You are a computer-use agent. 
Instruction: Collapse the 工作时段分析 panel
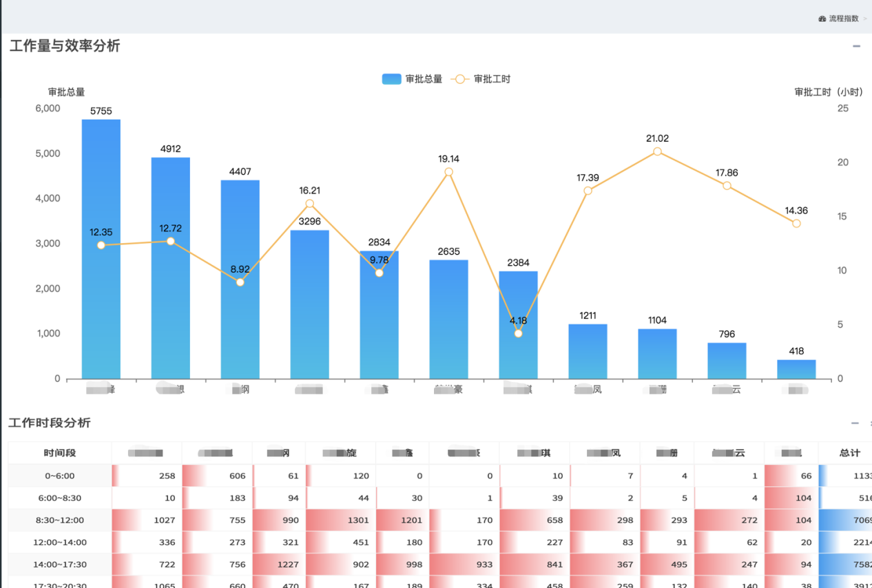point(855,423)
